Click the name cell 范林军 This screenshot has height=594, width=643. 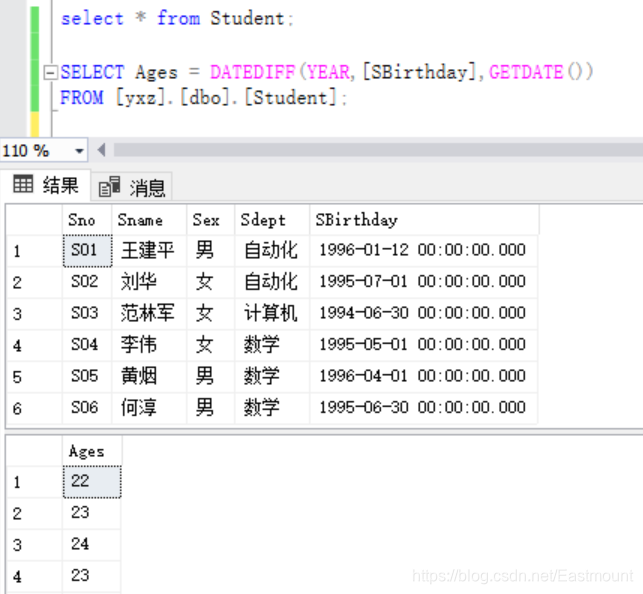point(149,314)
